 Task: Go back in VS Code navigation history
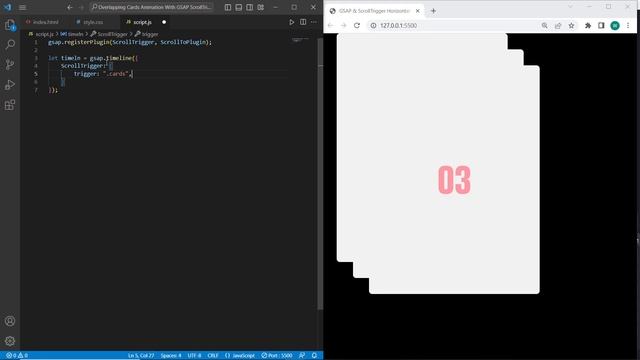(x=70, y=7)
